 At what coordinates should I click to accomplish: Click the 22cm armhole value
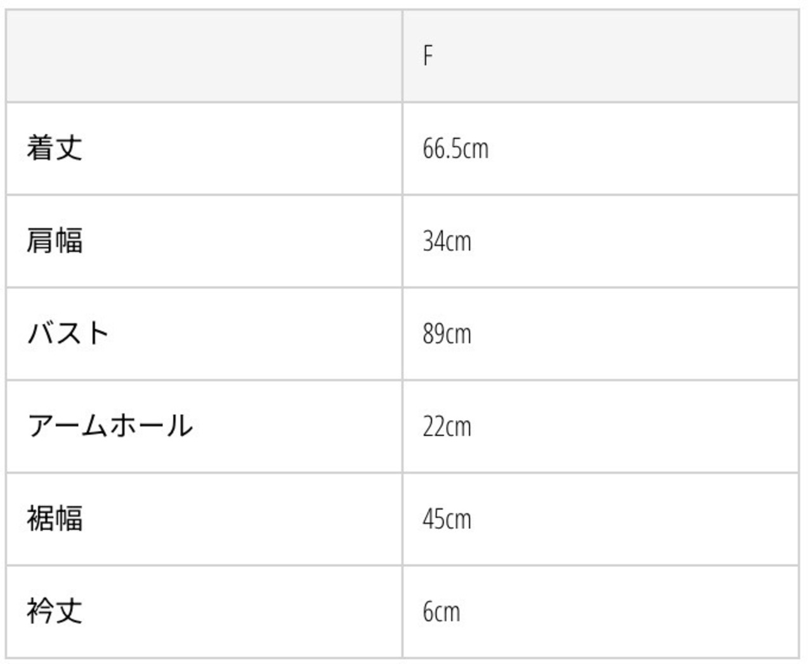click(x=447, y=426)
